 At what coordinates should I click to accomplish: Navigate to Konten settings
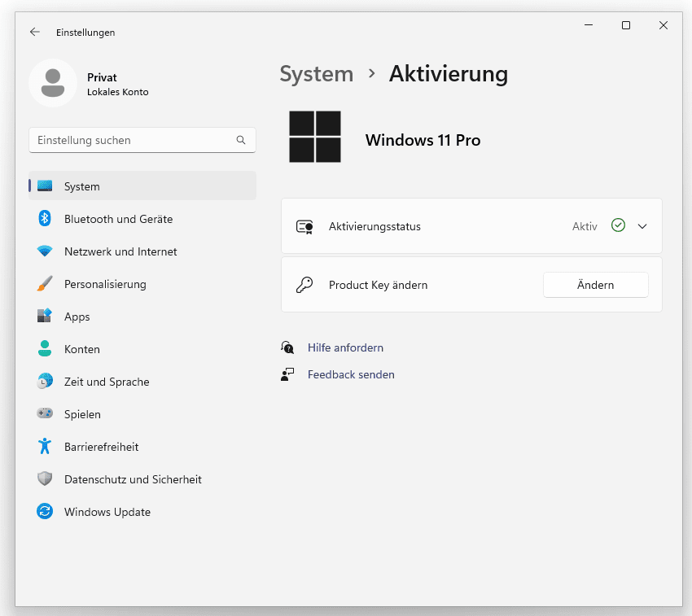tap(142, 348)
